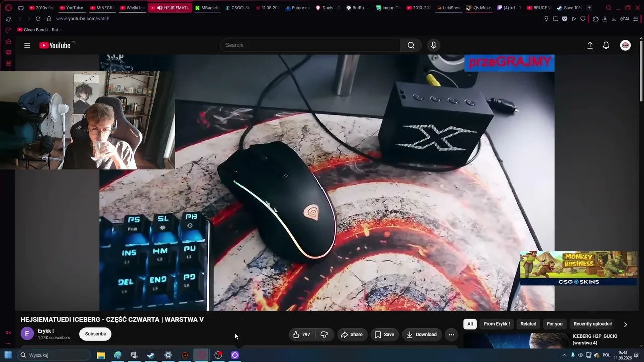644x362 pixels.
Task: Open the Opera GX main menu logo
Action: [x=8, y=8]
